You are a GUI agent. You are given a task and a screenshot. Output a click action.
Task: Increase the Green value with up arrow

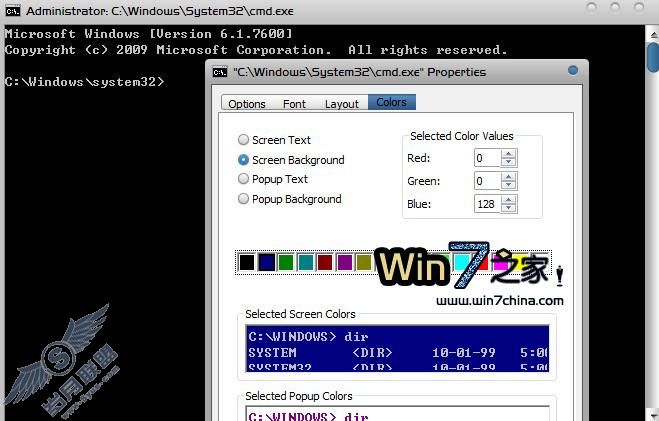pyautogui.click(x=509, y=177)
